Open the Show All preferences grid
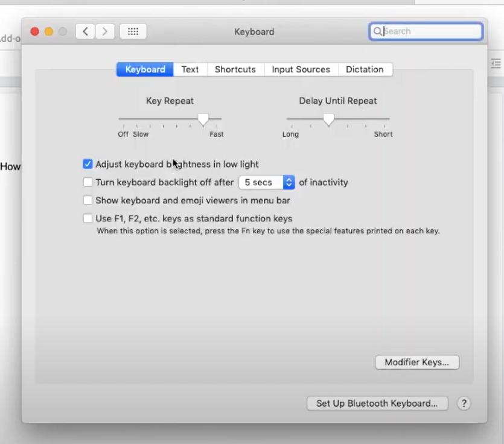Viewport: 504px width, 444px height. tap(133, 31)
